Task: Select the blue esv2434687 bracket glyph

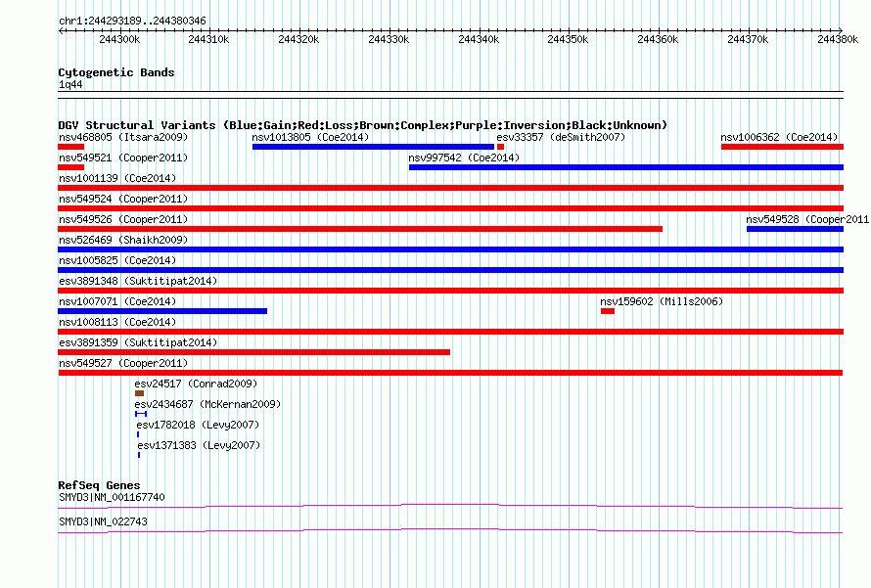Action: point(141,414)
